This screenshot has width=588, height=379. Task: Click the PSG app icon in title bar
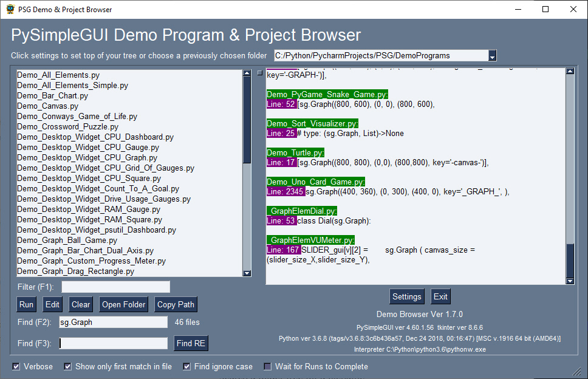tap(10, 10)
